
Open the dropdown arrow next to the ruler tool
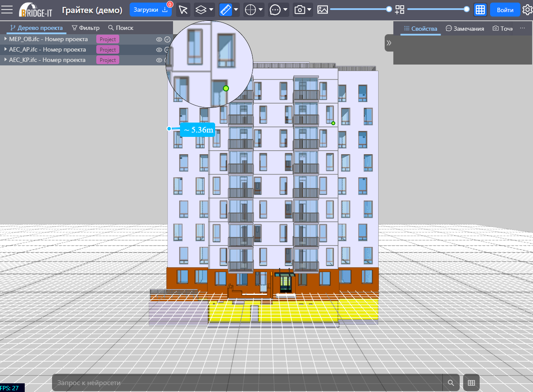coord(236,10)
